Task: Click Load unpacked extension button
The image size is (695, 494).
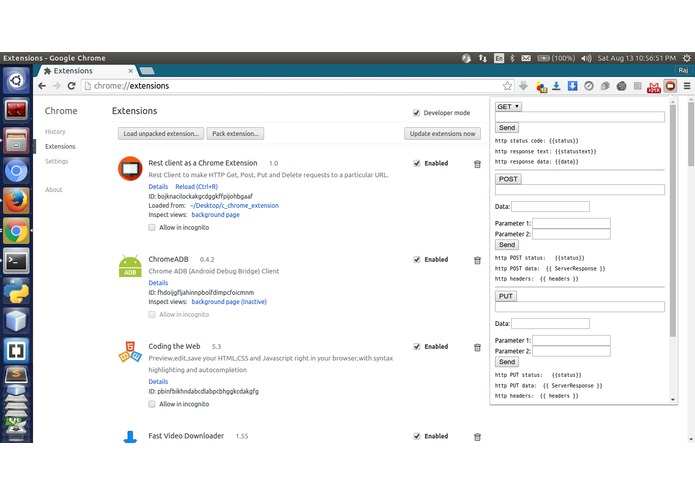Action: [161, 134]
